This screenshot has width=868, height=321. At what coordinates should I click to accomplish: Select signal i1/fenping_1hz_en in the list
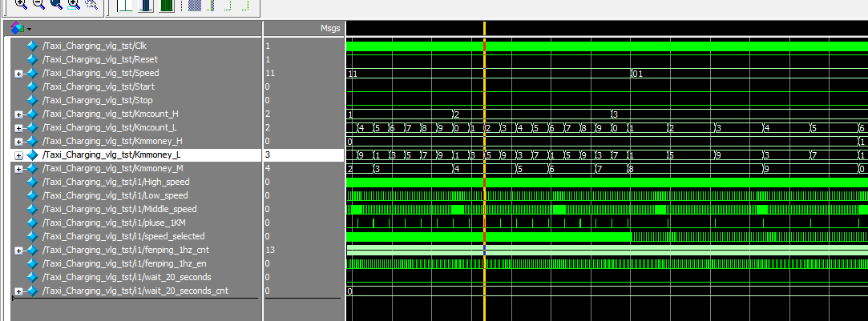pyautogui.click(x=124, y=263)
